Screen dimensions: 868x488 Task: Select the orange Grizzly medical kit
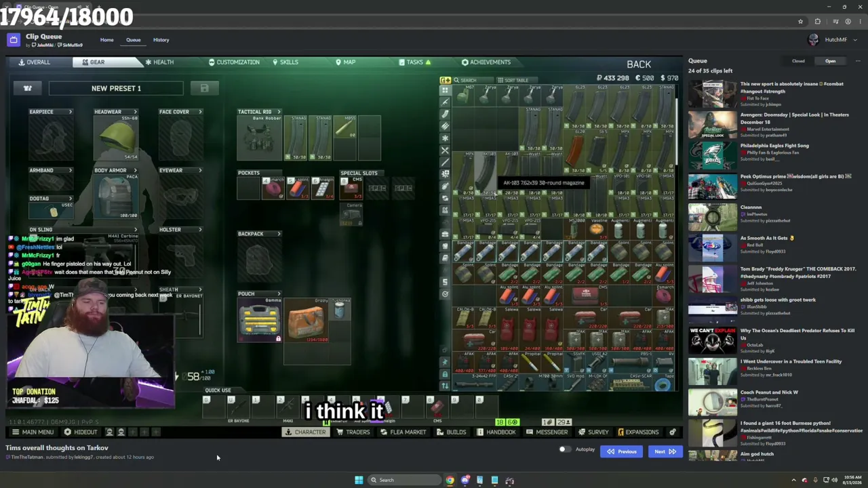click(306, 320)
